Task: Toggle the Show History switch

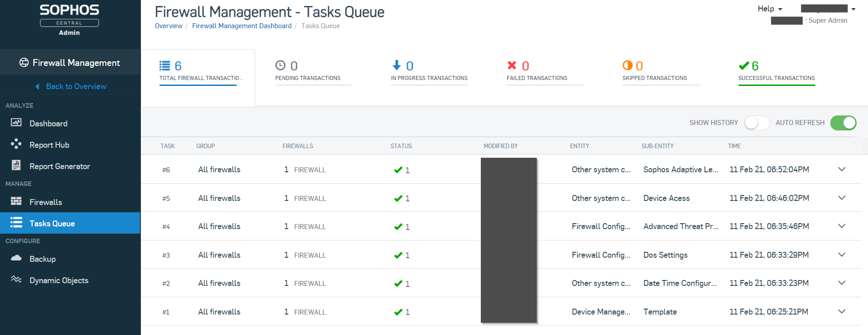Action: click(x=757, y=123)
